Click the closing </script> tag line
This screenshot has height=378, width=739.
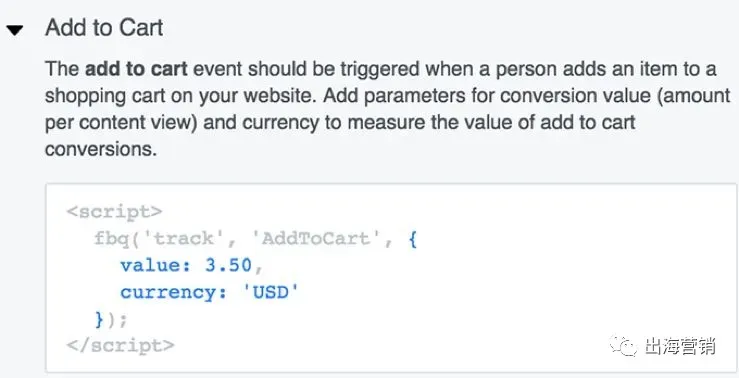(121, 345)
